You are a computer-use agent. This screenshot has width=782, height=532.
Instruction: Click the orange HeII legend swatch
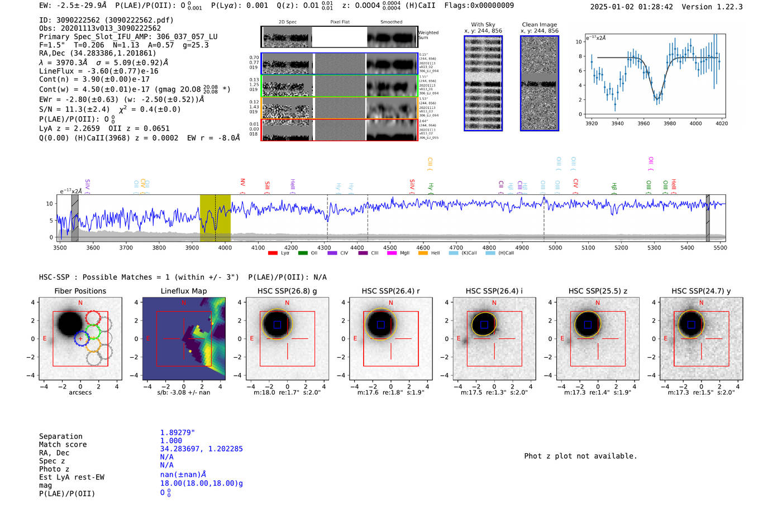tap(423, 253)
